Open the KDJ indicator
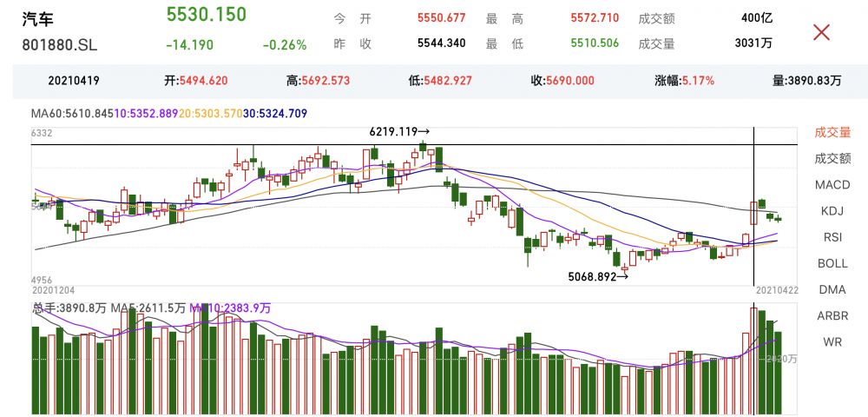Viewport: 868px width, 417px height. tap(832, 211)
